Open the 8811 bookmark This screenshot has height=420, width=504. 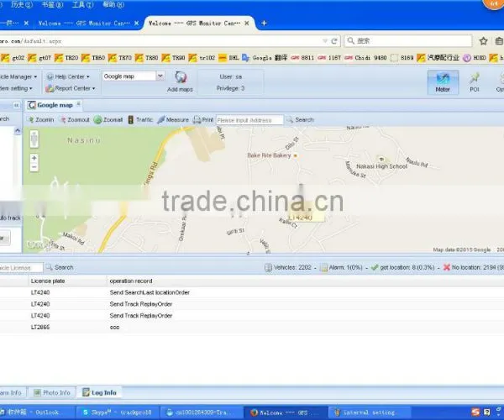pos(302,58)
